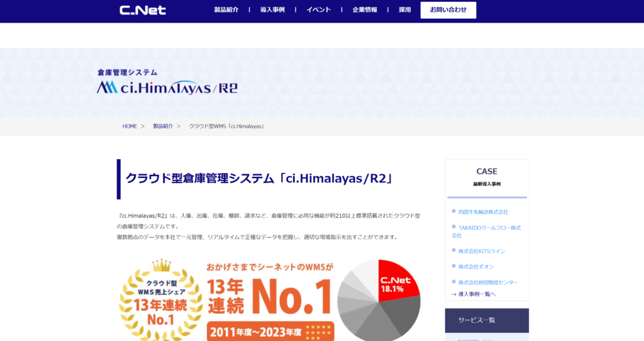Go to HOME breadcrumb link
This screenshot has width=644, height=341.
tap(130, 126)
